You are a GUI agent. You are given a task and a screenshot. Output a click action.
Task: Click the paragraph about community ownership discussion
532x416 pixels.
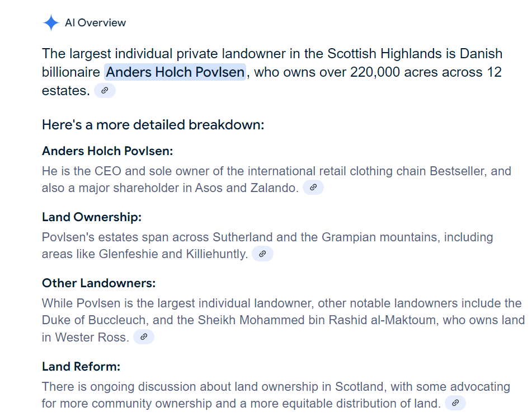click(x=275, y=387)
